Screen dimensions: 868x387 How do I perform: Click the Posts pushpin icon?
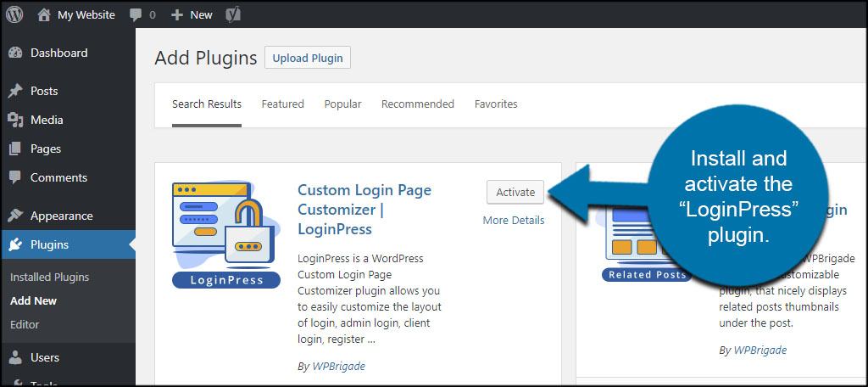[15, 91]
